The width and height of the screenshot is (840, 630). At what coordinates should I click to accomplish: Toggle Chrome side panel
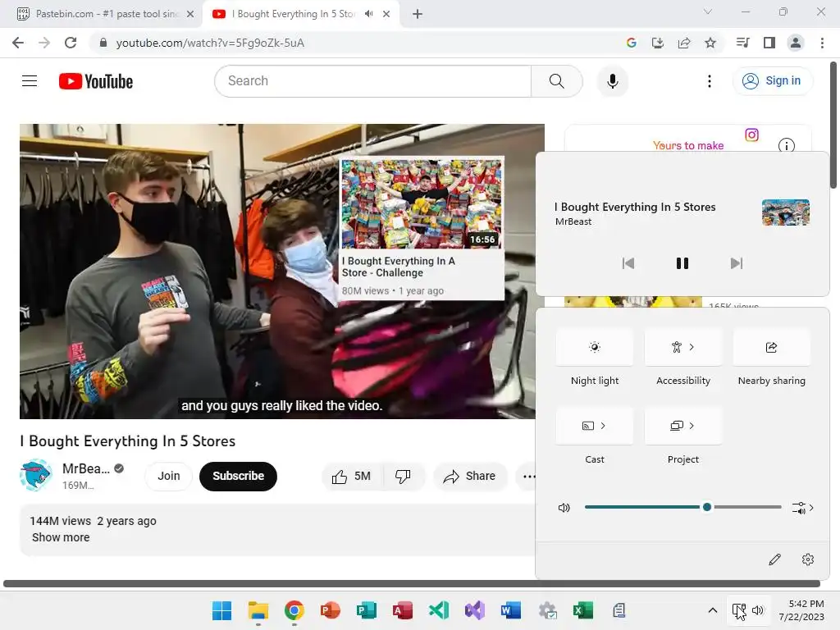[769, 43]
